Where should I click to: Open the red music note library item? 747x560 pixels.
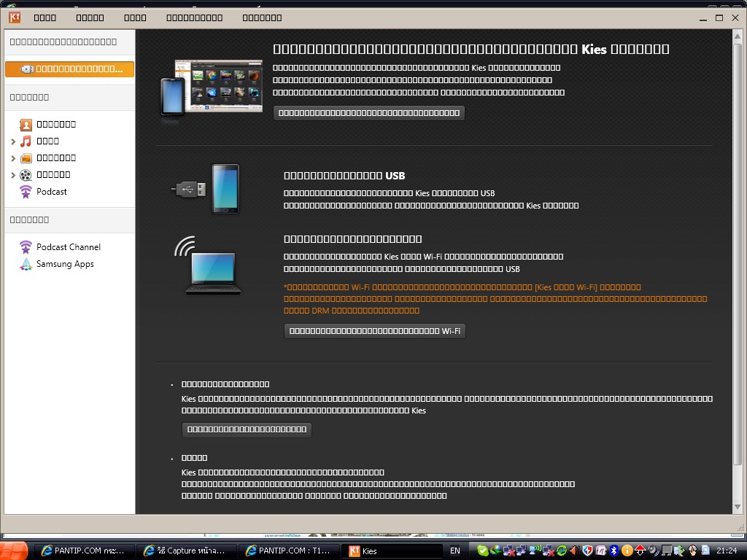click(26, 141)
